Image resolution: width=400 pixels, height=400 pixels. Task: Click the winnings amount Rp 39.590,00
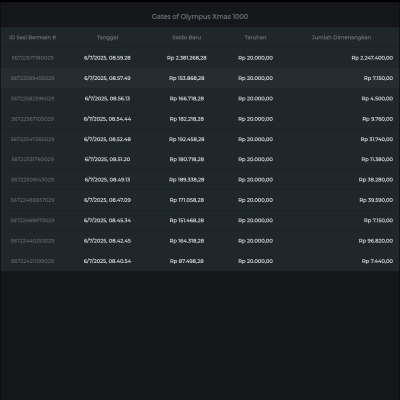click(376, 200)
